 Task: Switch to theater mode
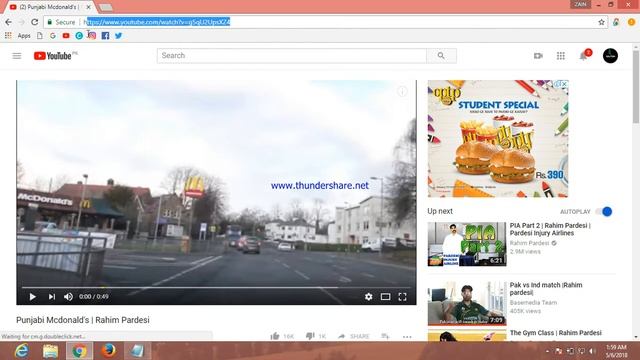click(x=385, y=297)
